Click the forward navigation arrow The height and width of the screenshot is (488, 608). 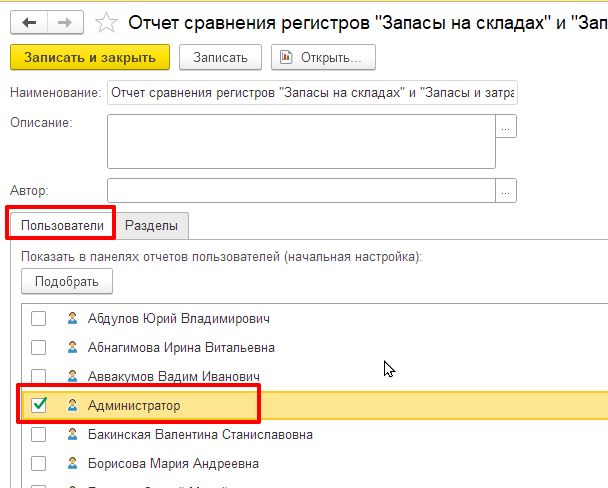coord(64,21)
